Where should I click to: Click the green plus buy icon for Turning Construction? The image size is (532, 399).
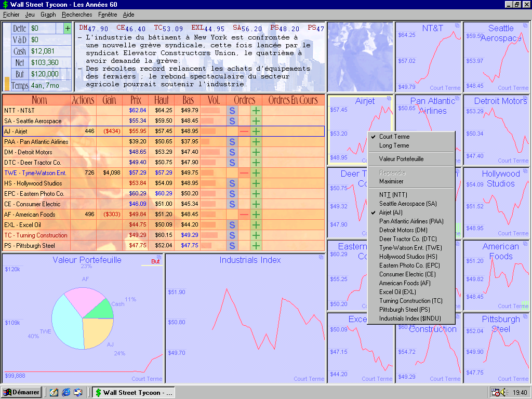(x=256, y=235)
